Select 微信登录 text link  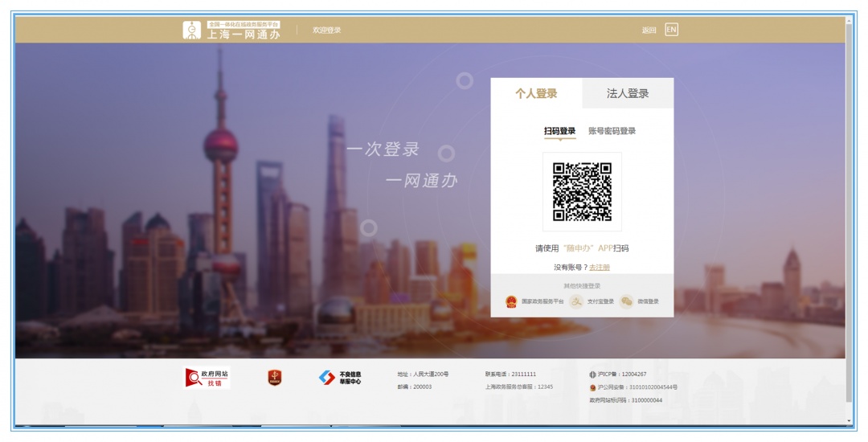tap(649, 301)
